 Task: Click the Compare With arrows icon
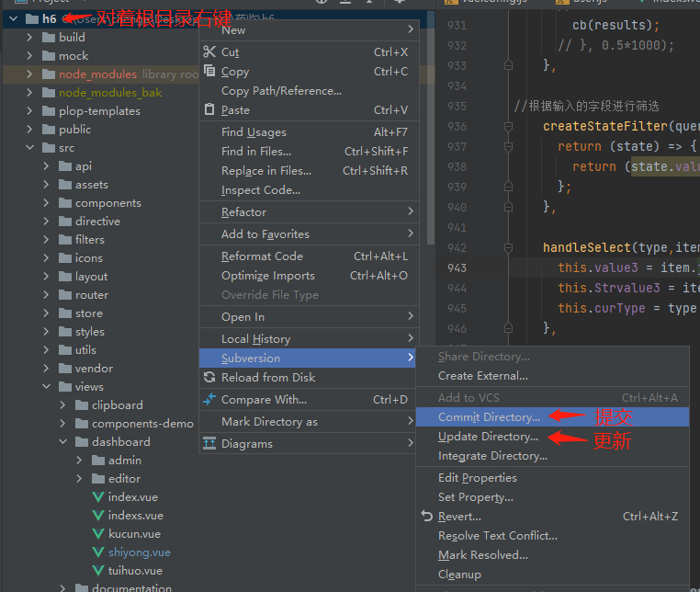[209, 400]
